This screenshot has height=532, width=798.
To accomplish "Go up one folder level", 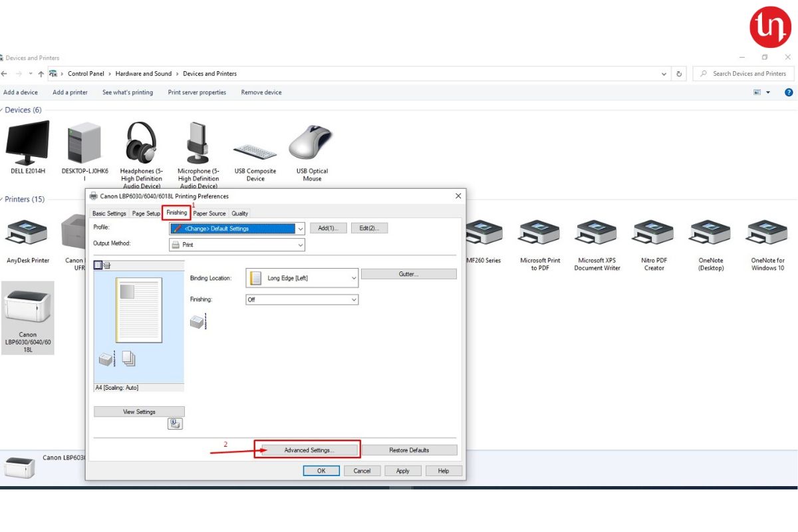I will pos(41,74).
